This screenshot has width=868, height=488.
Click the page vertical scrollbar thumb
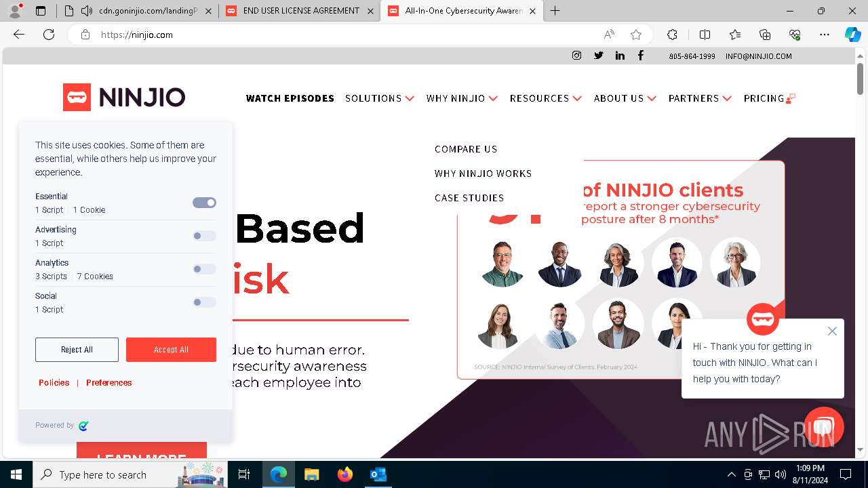pyautogui.click(x=861, y=79)
